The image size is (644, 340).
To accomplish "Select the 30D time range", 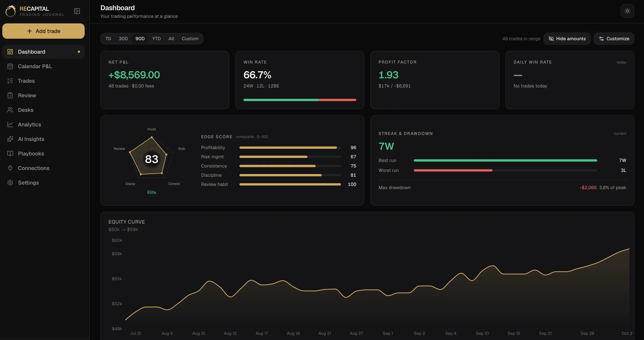I will tap(123, 39).
